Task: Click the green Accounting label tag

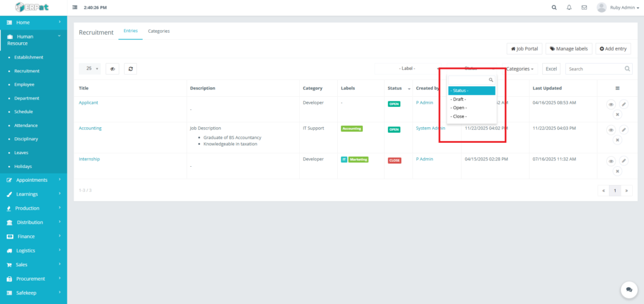Action: (352, 128)
